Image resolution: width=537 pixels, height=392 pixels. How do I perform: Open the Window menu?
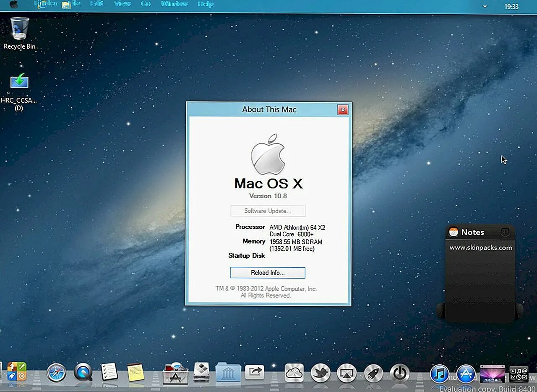175,4
